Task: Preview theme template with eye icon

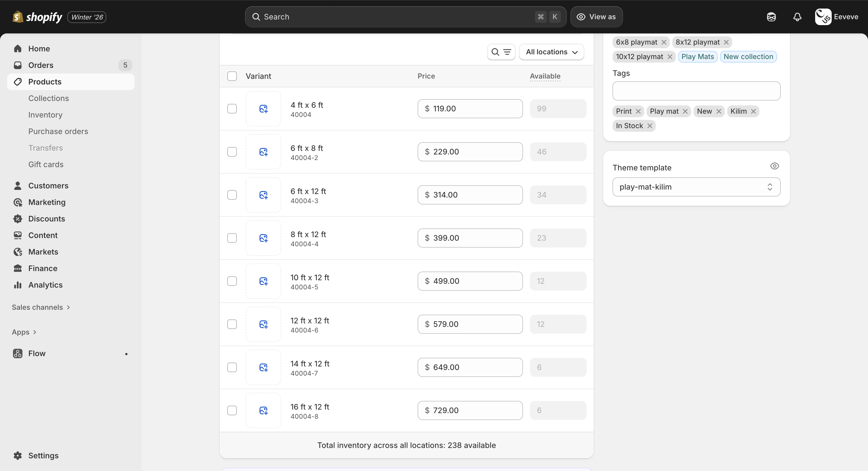Action: point(775,166)
